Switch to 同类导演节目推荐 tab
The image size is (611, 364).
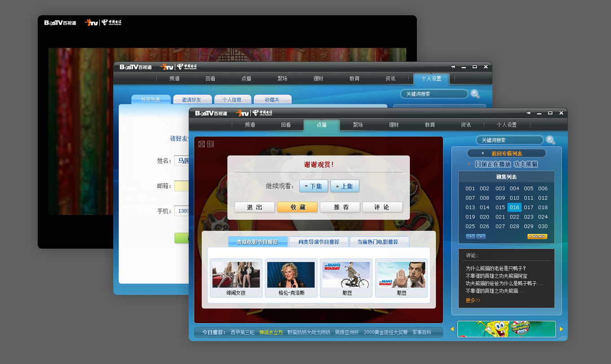(319, 242)
